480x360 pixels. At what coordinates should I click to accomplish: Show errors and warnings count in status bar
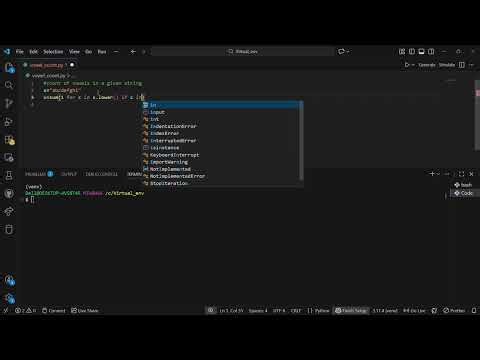[x=25, y=310]
